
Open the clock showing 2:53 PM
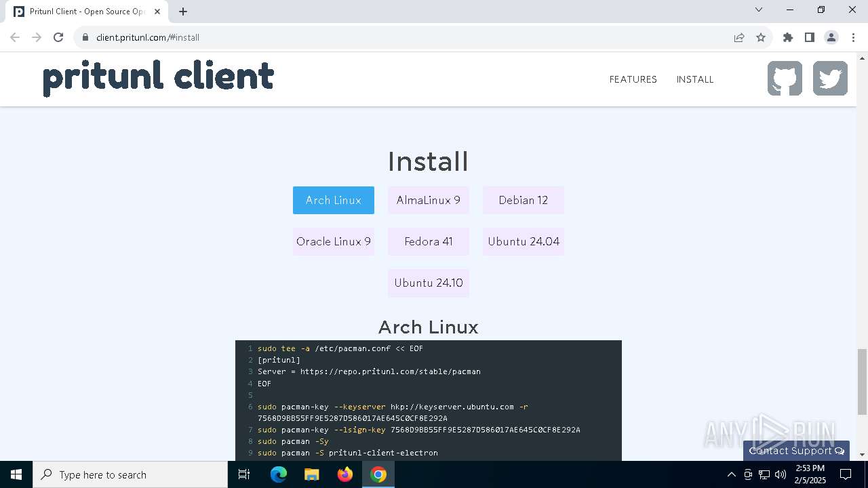[810, 474]
